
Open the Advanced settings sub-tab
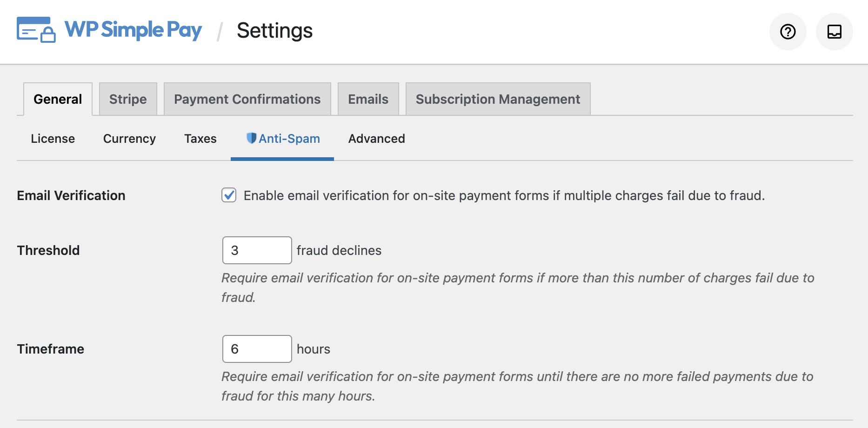376,138
